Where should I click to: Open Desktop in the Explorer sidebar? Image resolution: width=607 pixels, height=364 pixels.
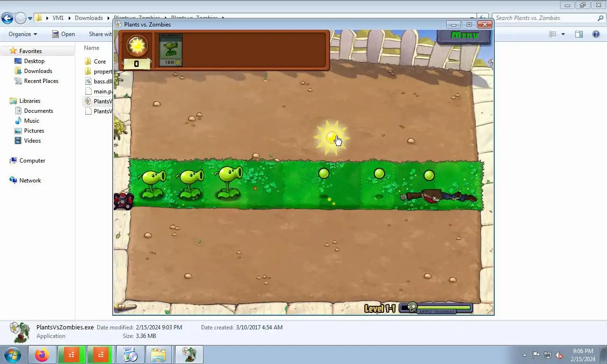[x=34, y=61]
